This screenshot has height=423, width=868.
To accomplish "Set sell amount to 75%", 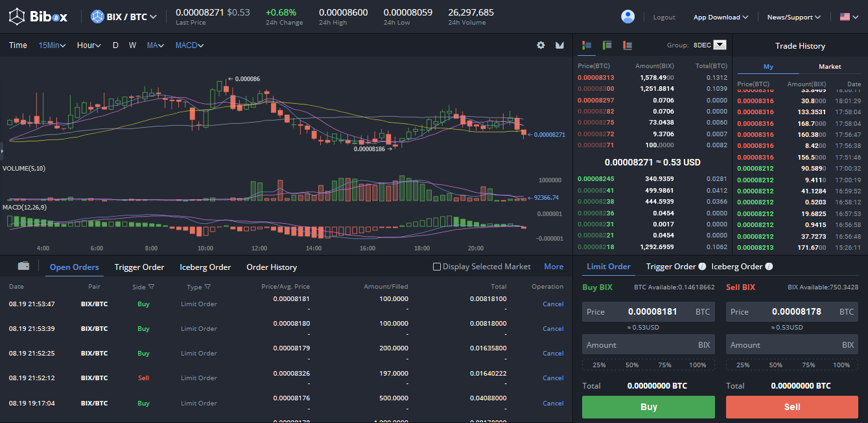I will pos(808,365).
